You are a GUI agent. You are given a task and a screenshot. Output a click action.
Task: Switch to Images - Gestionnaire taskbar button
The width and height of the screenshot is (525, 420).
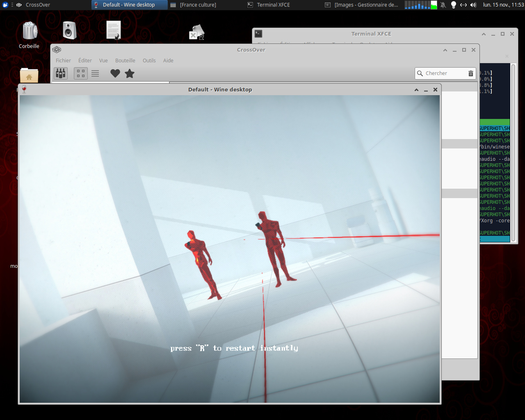click(361, 5)
